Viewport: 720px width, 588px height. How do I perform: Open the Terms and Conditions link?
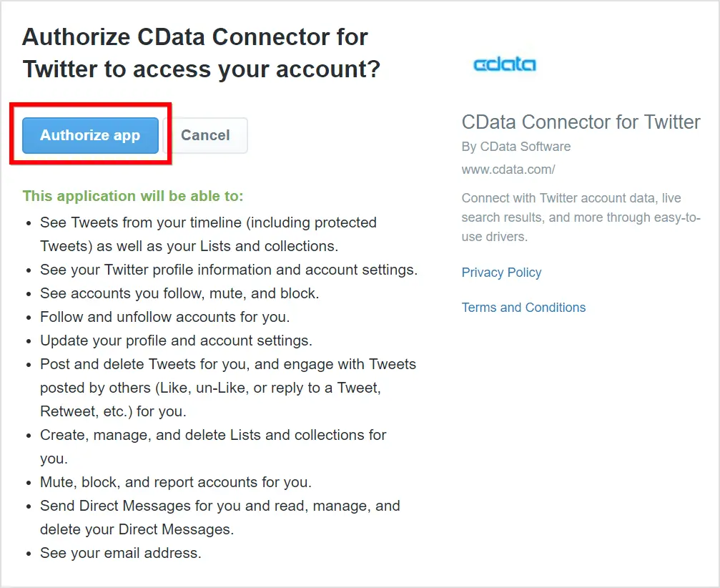coord(523,308)
